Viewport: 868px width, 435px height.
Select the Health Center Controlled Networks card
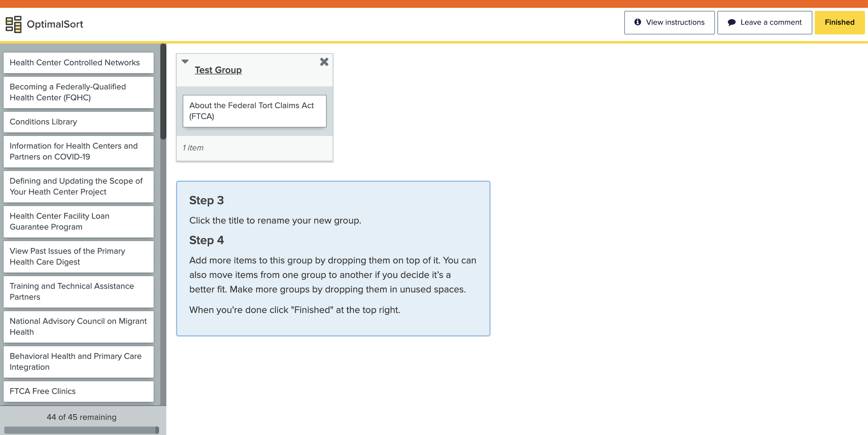(78, 63)
